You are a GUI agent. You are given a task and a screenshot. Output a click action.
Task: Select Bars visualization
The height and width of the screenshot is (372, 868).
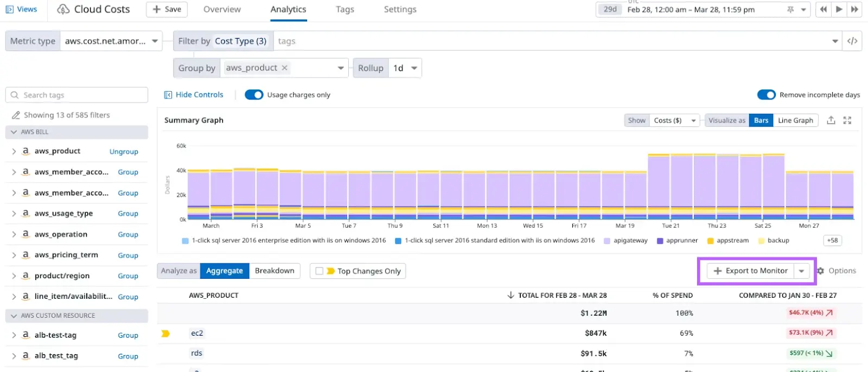[x=761, y=120]
